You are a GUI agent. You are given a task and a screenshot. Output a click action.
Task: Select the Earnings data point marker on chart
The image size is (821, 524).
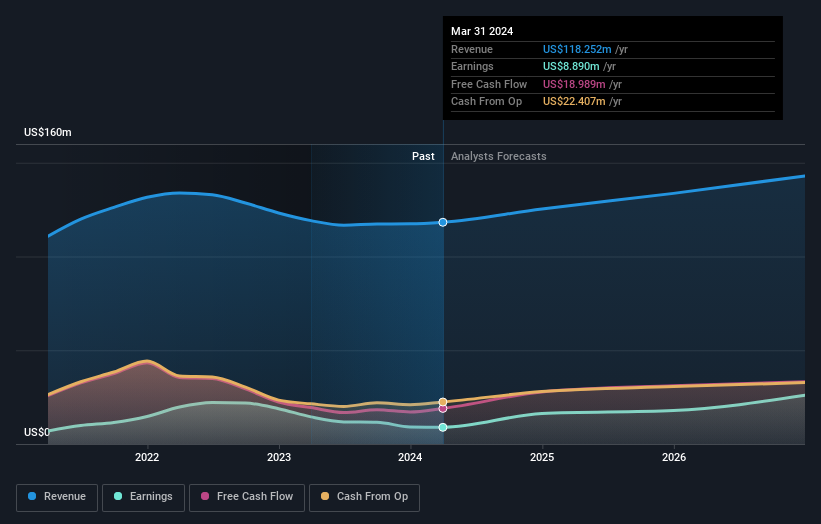click(x=443, y=427)
